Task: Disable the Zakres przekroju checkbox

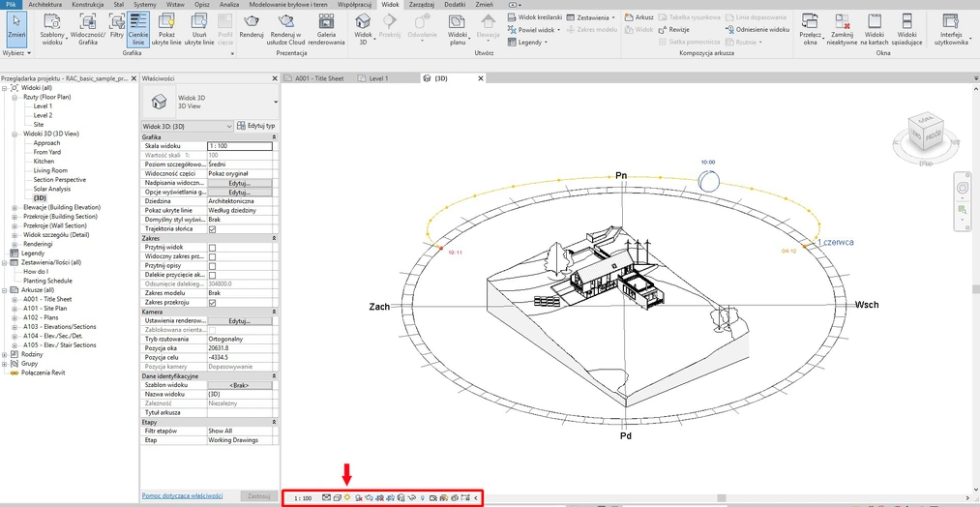Action: pos(212,303)
